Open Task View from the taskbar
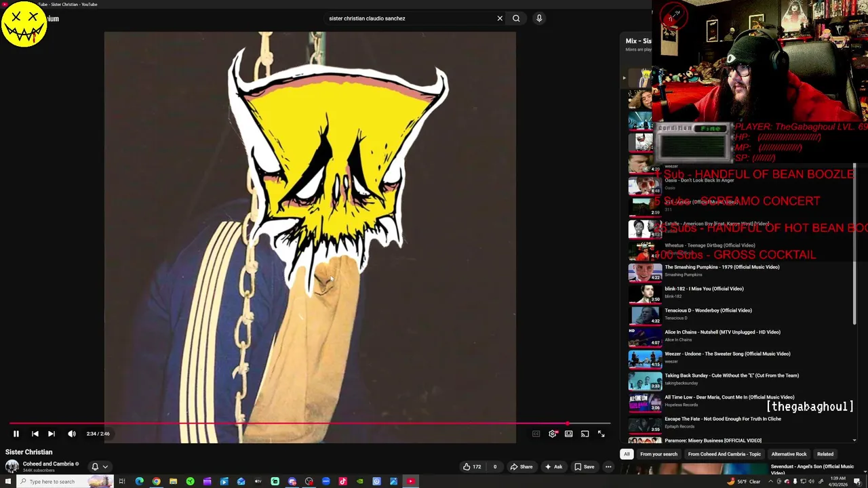The width and height of the screenshot is (868, 488). point(122,481)
